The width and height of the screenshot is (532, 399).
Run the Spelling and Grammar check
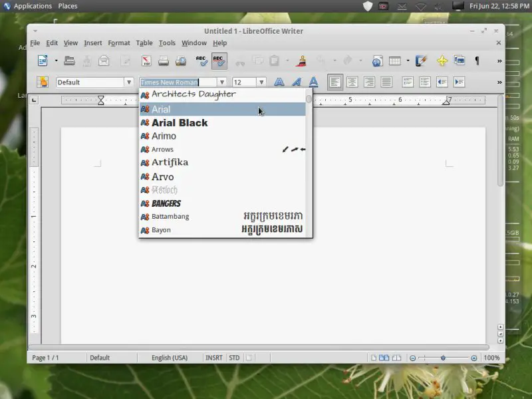pyautogui.click(x=201, y=61)
